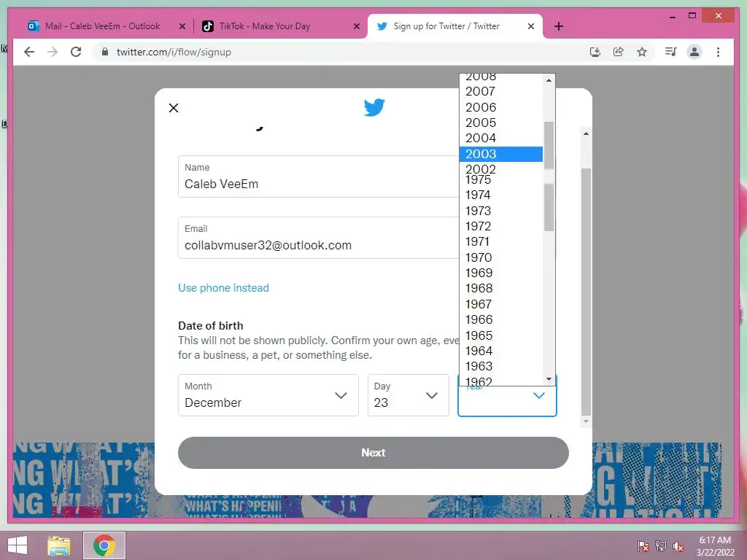Open the Windows Start button

coord(18,545)
